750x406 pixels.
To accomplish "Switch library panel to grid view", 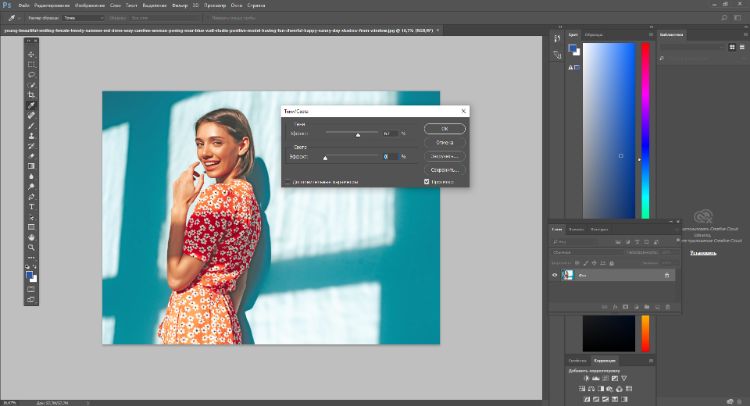I will click(732, 47).
